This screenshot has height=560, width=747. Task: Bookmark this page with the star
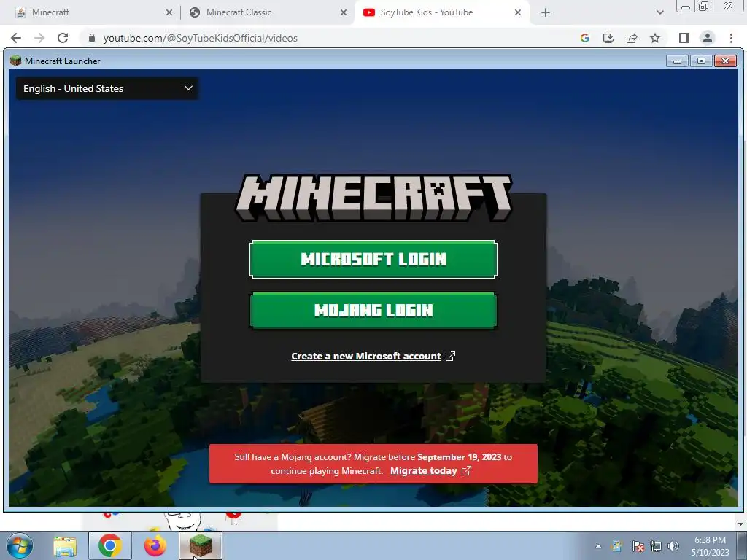655,38
